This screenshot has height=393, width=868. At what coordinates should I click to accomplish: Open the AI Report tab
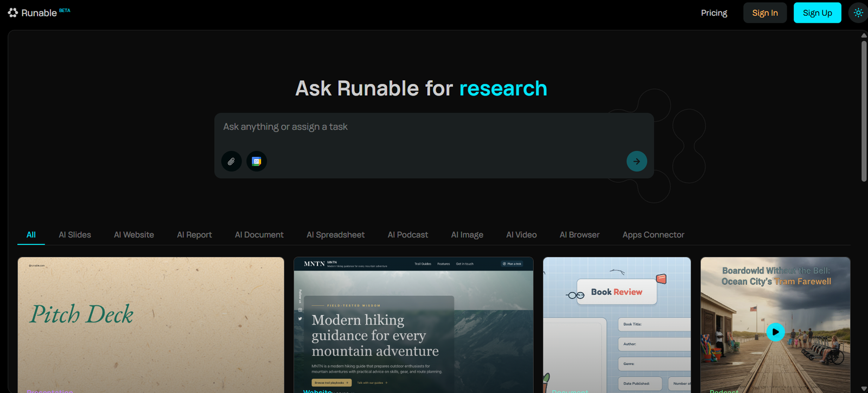194,234
